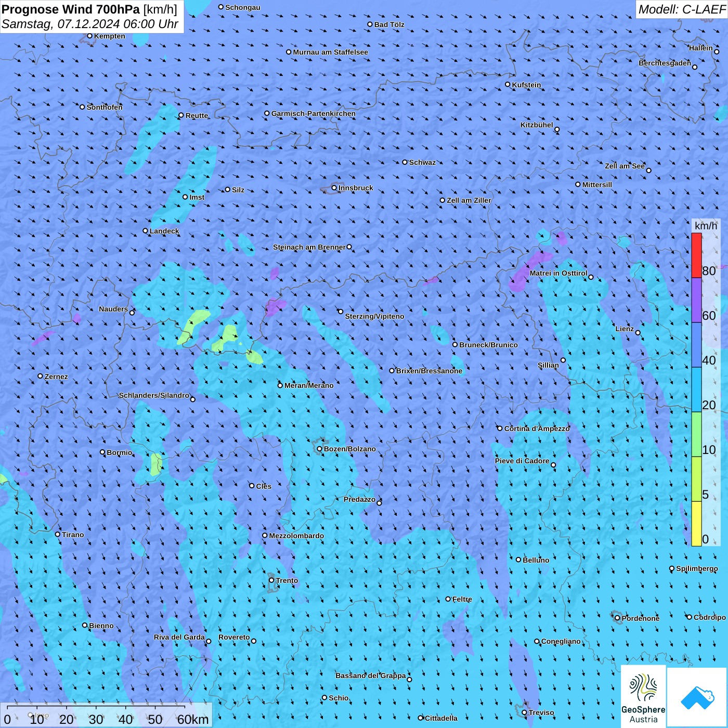Click the Tirano label
The width and height of the screenshot is (728, 728).
click(73, 535)
